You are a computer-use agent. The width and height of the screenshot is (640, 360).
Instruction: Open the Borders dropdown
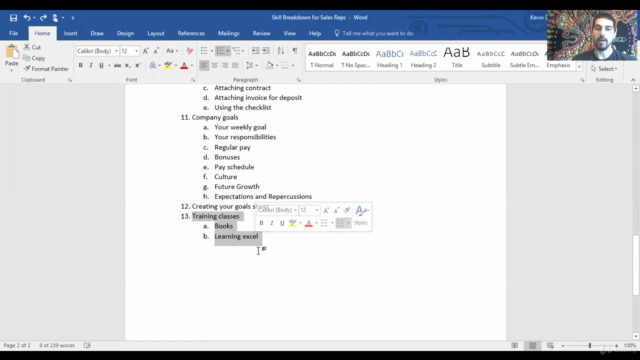tap(293, 65)
